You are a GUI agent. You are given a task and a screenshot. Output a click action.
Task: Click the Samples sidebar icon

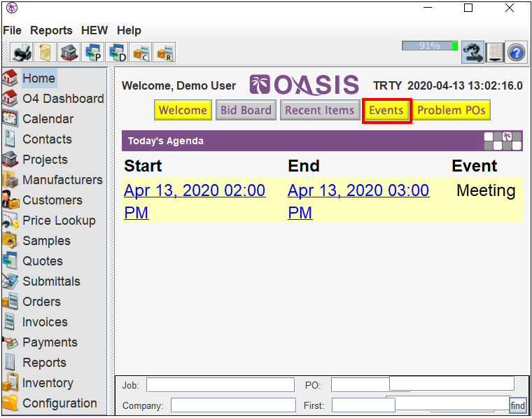click(10, 241)
